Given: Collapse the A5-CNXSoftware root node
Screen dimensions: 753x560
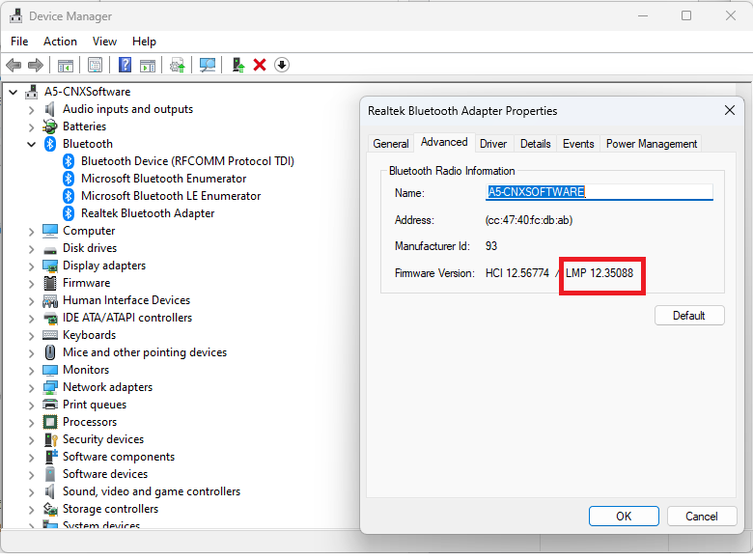Looking at the screenshot, I should pyautogui.click(x=14, y=92).
